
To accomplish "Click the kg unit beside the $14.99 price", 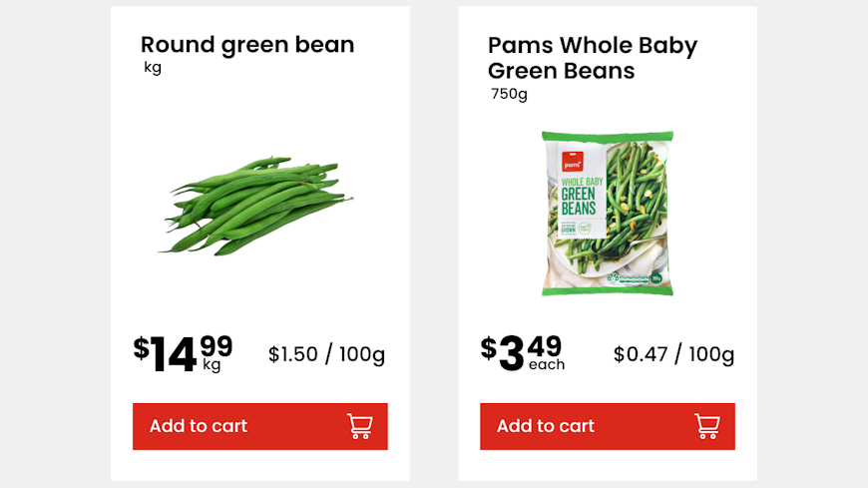I will tap(212, 365).
